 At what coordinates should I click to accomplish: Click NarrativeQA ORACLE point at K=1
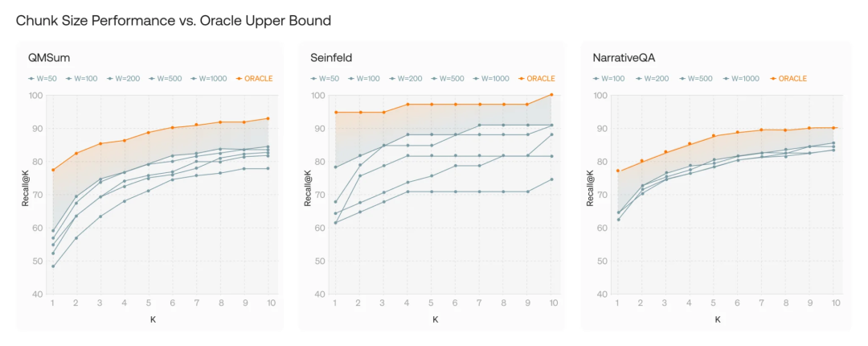(x=617, y=171)
